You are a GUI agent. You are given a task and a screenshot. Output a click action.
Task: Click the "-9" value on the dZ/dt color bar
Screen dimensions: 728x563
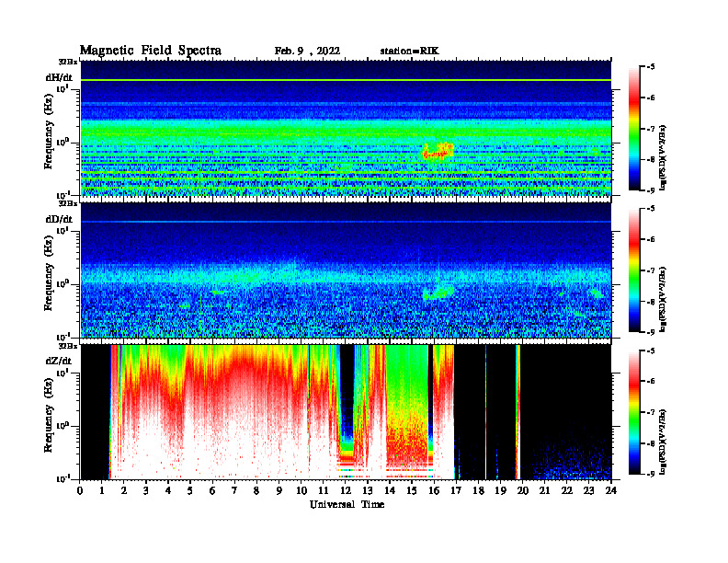pyautogui.click(x=650, y=474)
